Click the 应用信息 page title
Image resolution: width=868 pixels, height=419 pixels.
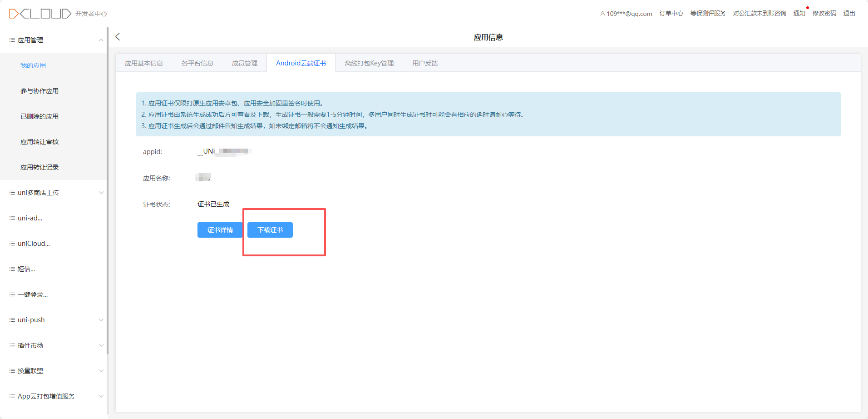[x=488, y=37]
